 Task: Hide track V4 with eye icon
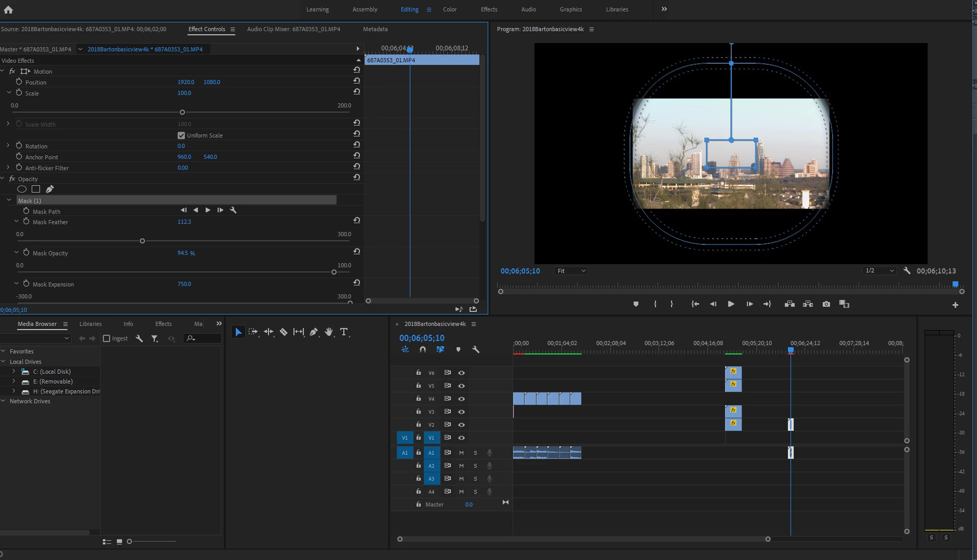pos(461,399)
